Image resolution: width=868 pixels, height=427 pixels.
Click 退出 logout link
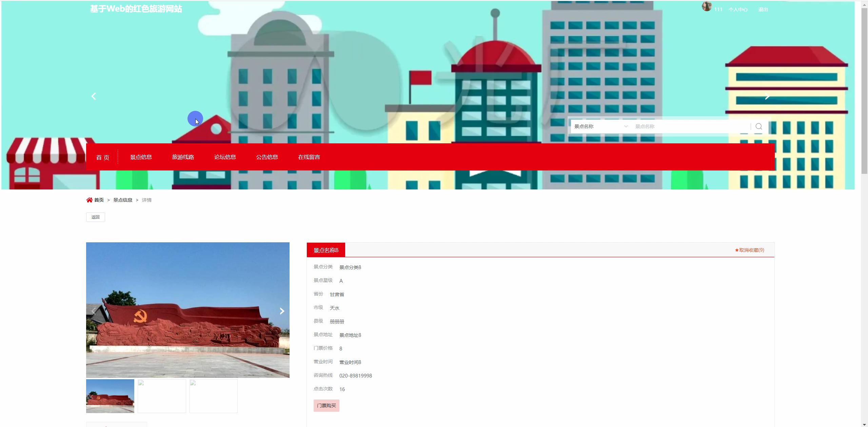pyautogui.click(x=763, y=9)
